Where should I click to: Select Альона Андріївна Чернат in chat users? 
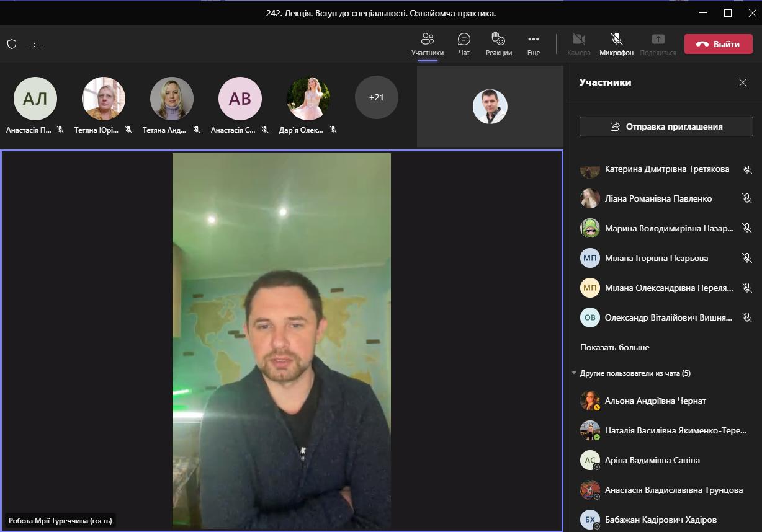(655, 401)
